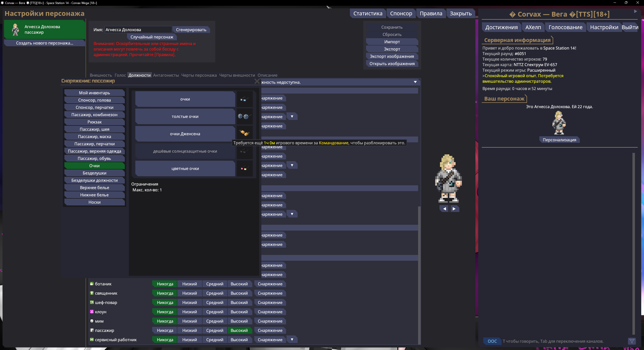This screenshot has width=644, height=350.
Task: Click the colored glasses icon beside цветные очки
Action: pos(244,168)
